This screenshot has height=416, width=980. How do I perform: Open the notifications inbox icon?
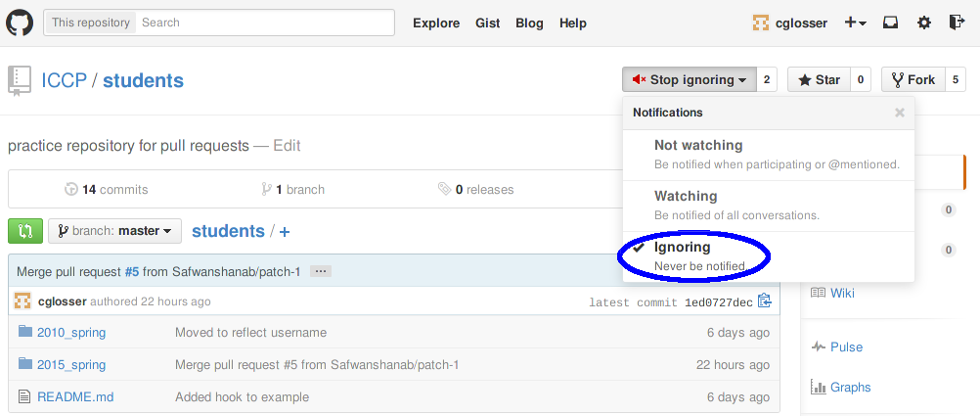[891, 23]
